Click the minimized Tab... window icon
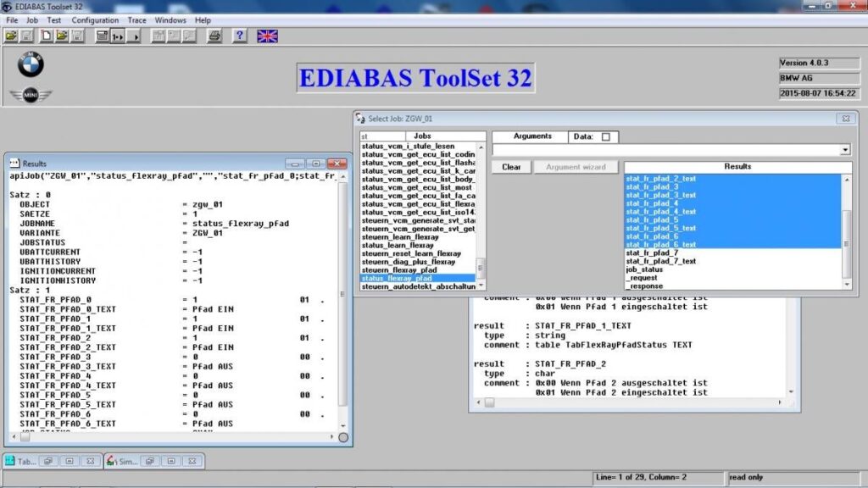The image size is (868, 488). click(x=10, y=461)
